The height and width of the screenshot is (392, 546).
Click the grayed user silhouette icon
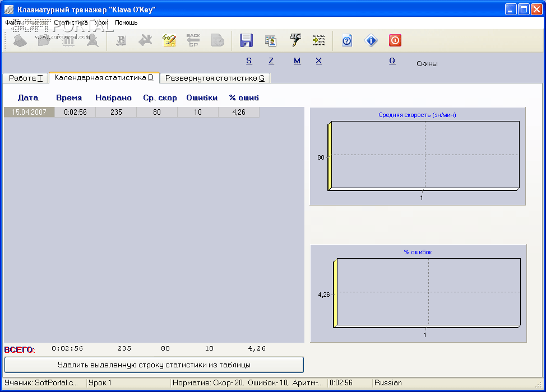click(92, 41)
